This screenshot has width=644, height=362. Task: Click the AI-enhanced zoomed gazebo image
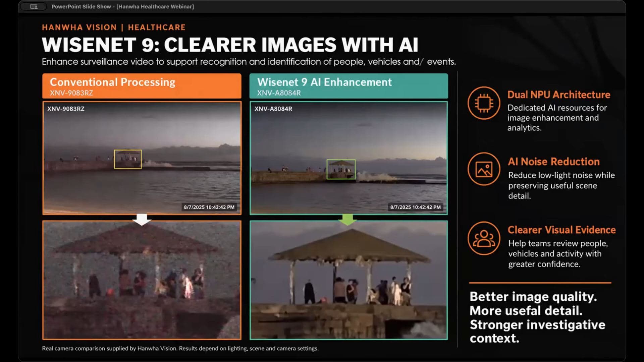tap(348, 280)
